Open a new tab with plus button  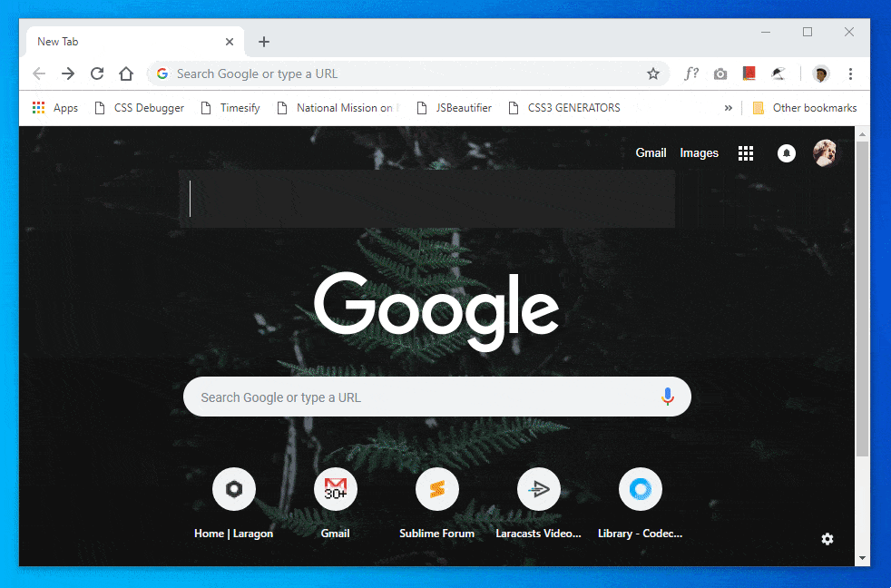point(264,42)
